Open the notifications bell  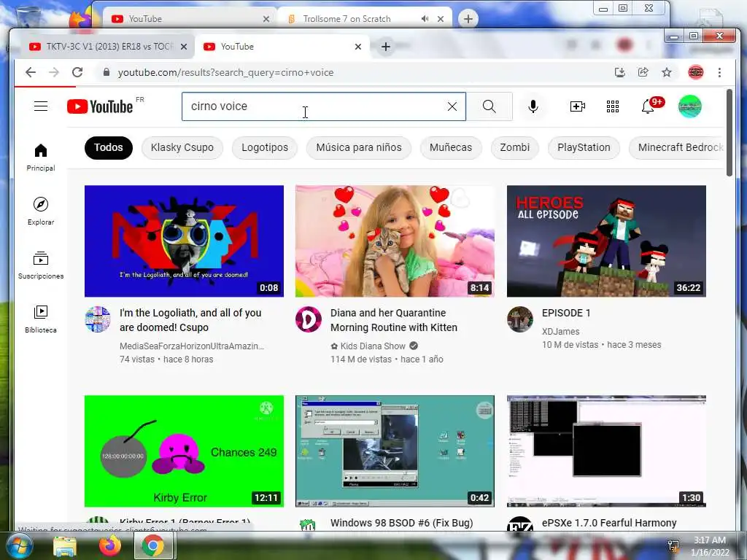[x=648, y=106]
